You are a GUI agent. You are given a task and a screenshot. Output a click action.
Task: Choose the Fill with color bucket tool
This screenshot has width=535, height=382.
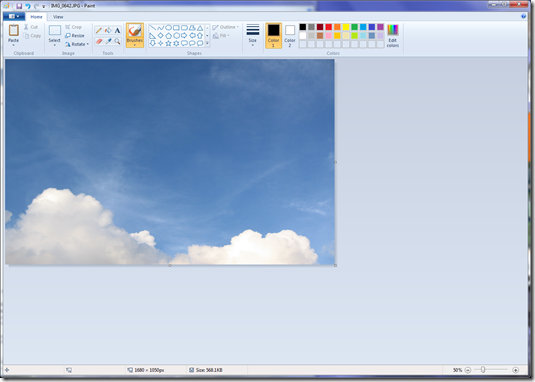coord(108,31)
